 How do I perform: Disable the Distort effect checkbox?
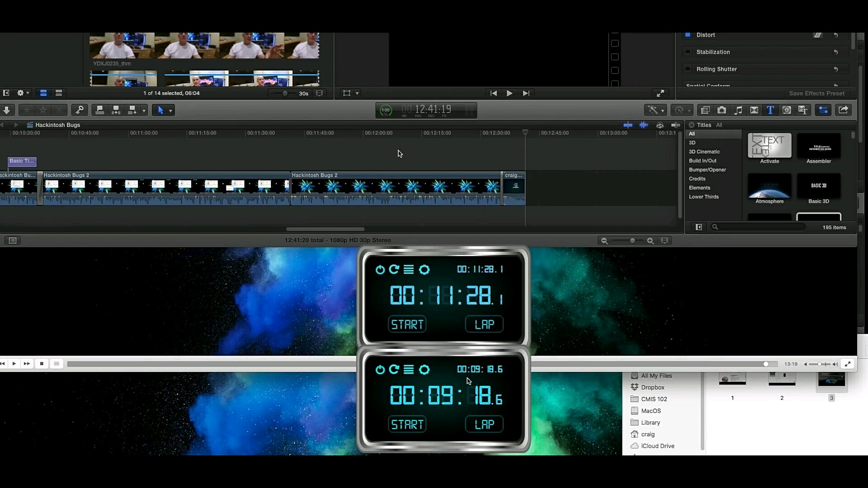point(688,35)
